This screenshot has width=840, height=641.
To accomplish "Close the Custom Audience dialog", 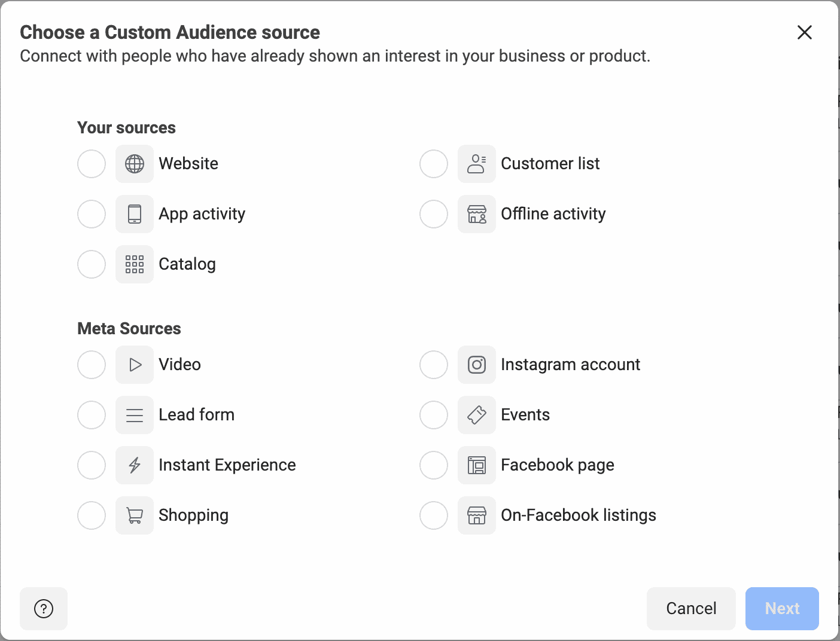I will click(x=805, y=33).
